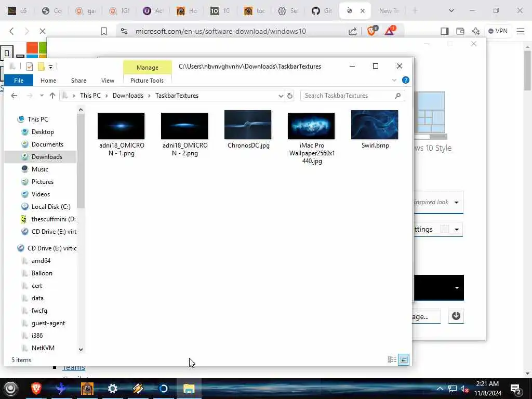Open Balloon folder in tree
The image size is (532, 399).
tap(42, 273)
